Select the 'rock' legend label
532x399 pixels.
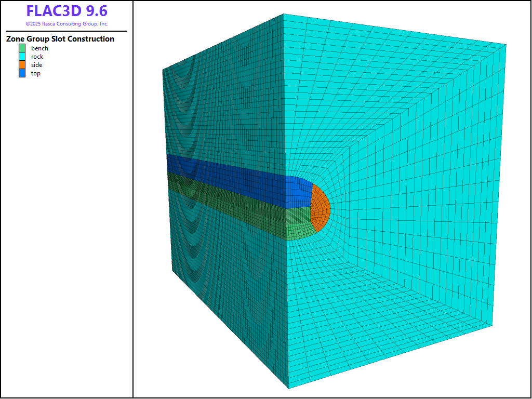(37, 57)
